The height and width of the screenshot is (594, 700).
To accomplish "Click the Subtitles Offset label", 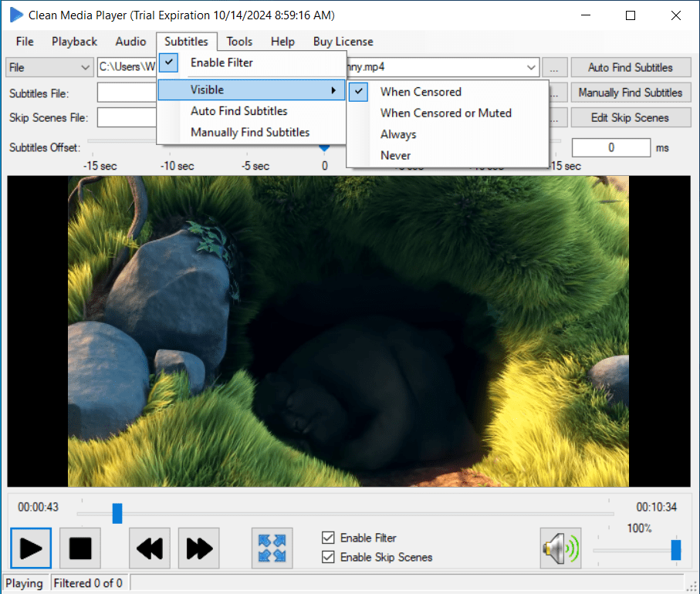I will (x=45, y=147).
